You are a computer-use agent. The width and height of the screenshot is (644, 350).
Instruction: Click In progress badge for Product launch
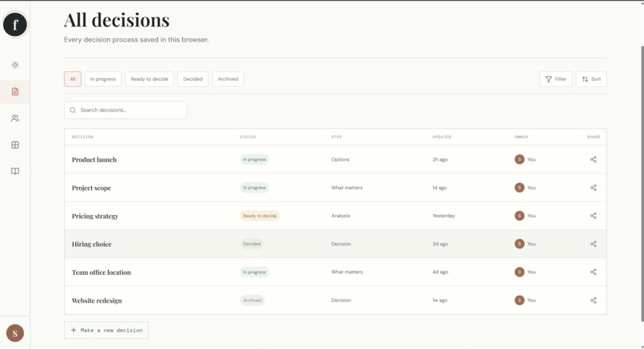255,159
